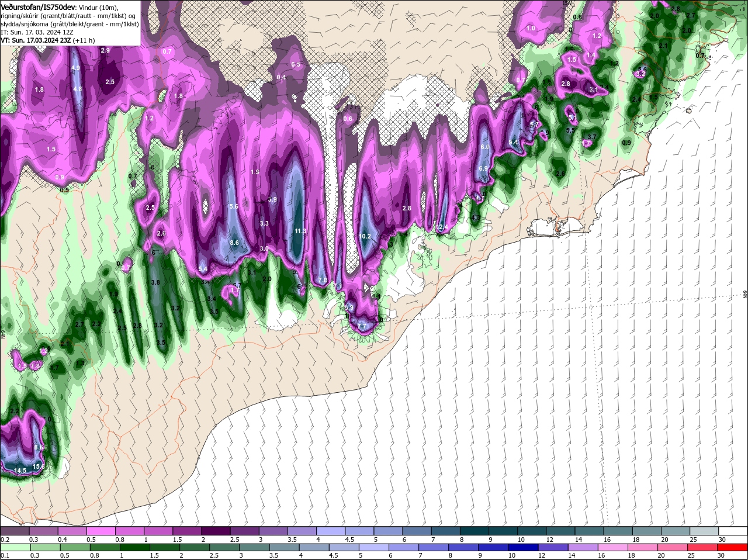The height and width of the screenshot is (560, 748).
Task: Click the 5.6 value on the map
Action: tap(234, 206)
